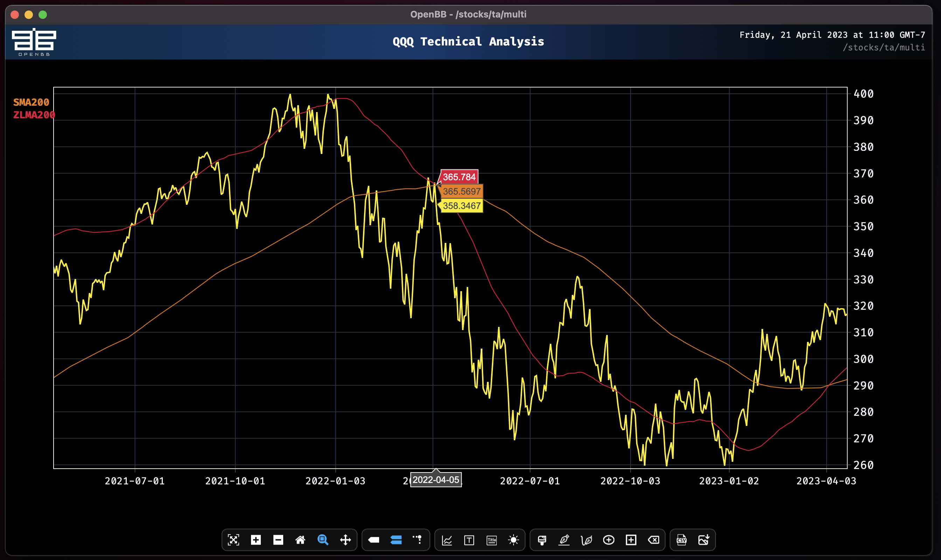
Task: Reset axes with the home icon
Action: tap(300, 540)
